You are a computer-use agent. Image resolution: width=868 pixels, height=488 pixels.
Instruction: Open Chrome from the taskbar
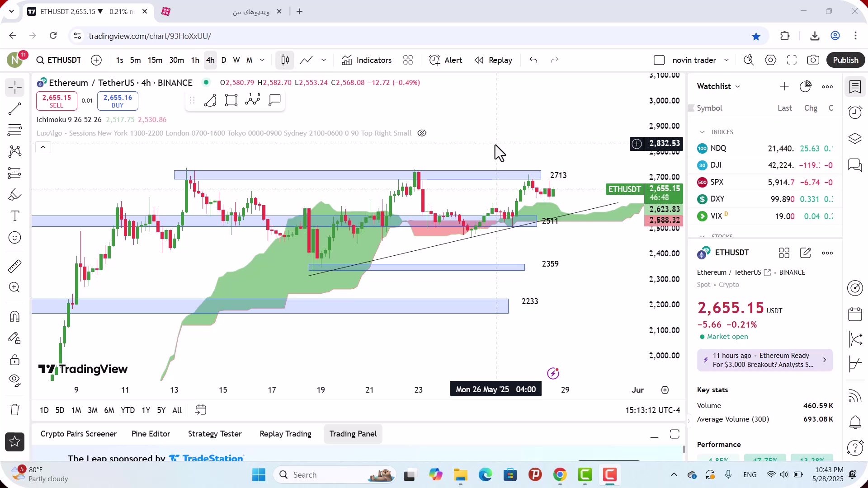click(x=560, y=475)
